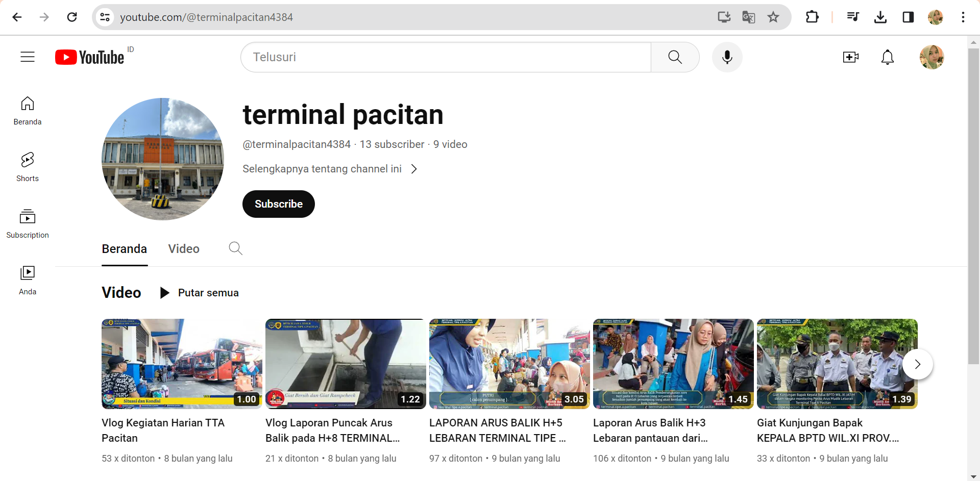Image resolution: width=980 pixels, height=481 pixels.
Task: Search within channel using magnifier icon
Action: (x=235, y=248)
